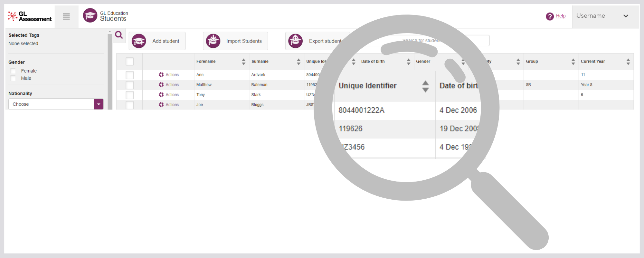Screen dimensions: 644x258
Task: Click the surname cell 'Ardvark'
Action: (258, 75)
